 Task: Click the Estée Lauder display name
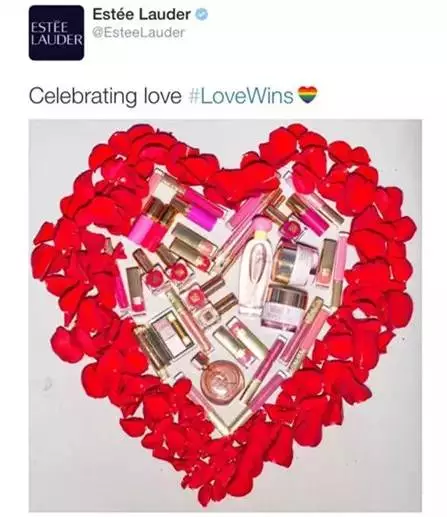click(x=141, y=14)
